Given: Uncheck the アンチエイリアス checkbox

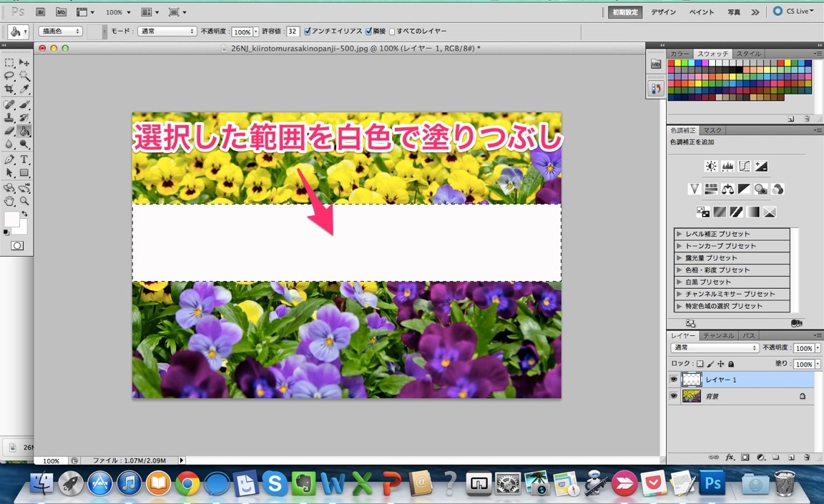Looking at the screenshot, I should point(308,31).
